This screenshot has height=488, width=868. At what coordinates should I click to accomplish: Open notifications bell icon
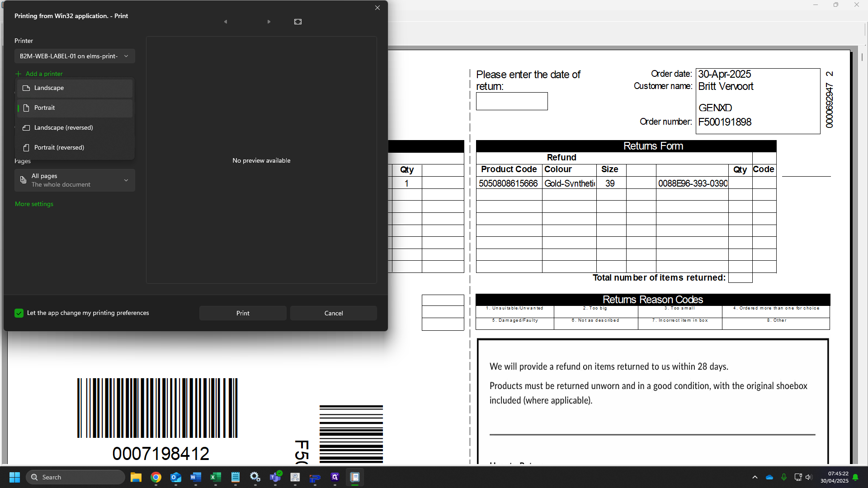click(x=855, y=477)
